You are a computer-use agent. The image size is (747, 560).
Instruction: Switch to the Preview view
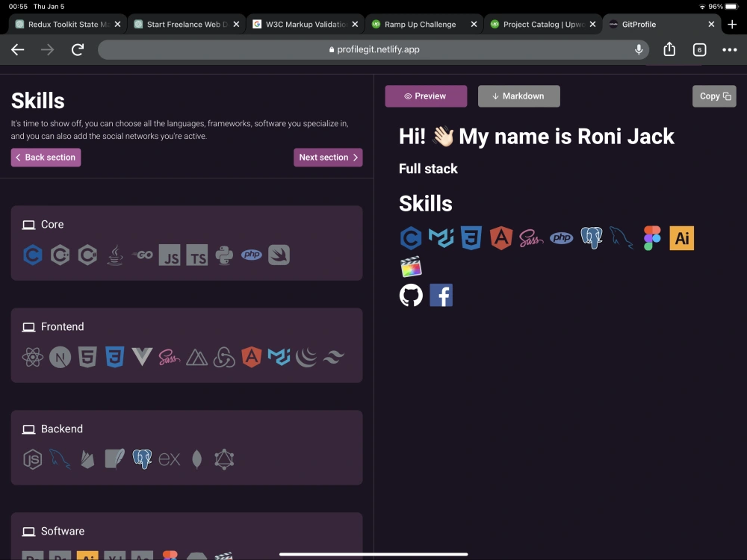426,96
